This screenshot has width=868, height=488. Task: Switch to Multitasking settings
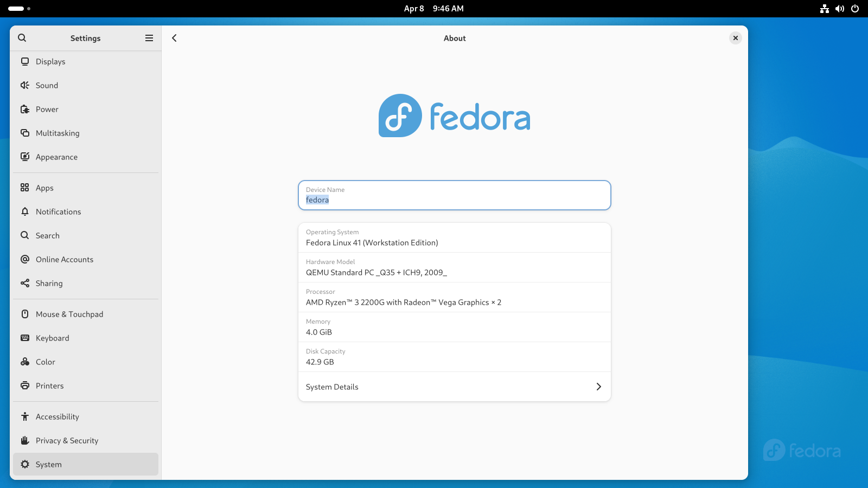pyautogui.click(x=56, y=133)
